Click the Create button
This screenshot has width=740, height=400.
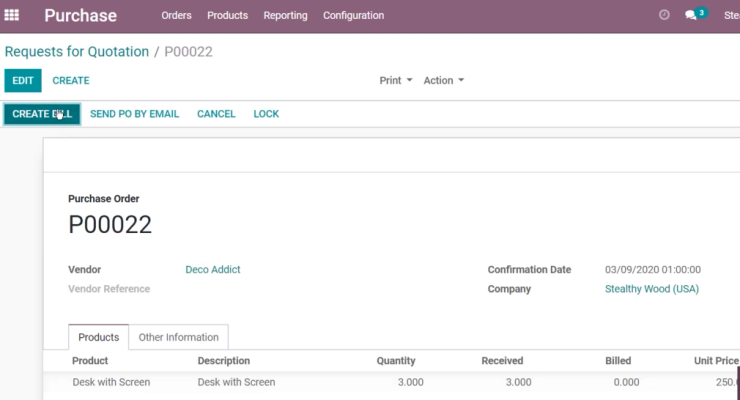(x=71, y=80)
